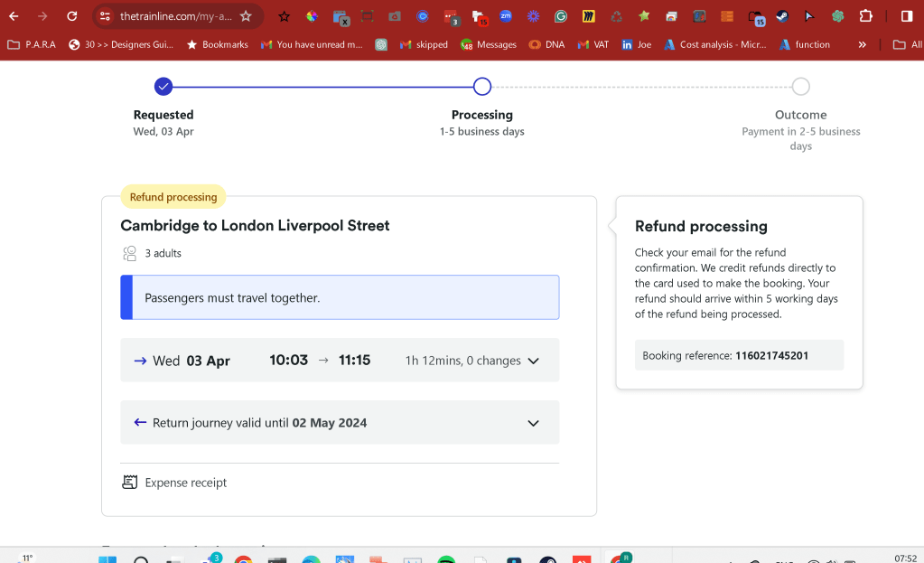This screenshot has width=924, height=563.
Task: Open the Expense receipt link
Action: pyautogui.click(x=186, y=483)
